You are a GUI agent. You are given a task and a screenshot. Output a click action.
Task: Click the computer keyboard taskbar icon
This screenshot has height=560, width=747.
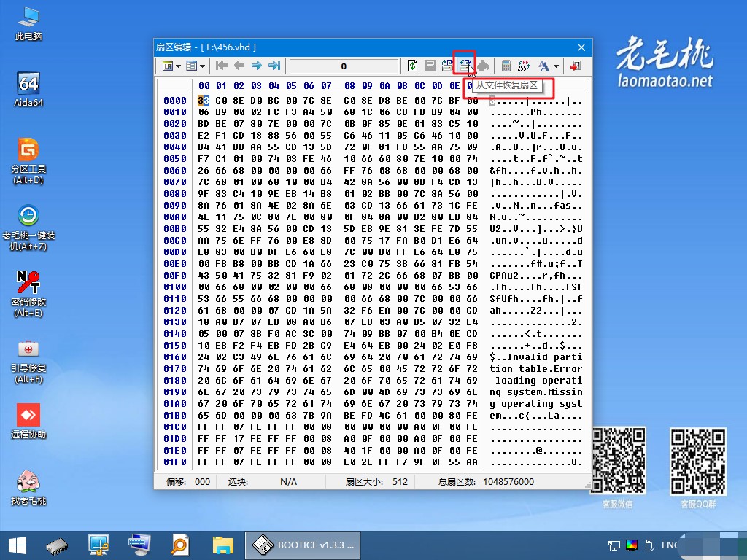tap(139, 545)
